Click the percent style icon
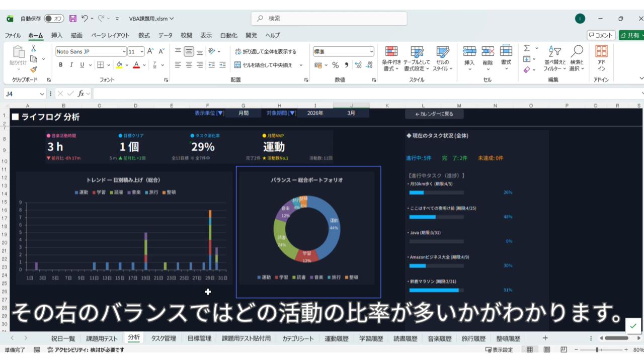The height and width of the screenshot is (362, 644). tap(335, 65)
